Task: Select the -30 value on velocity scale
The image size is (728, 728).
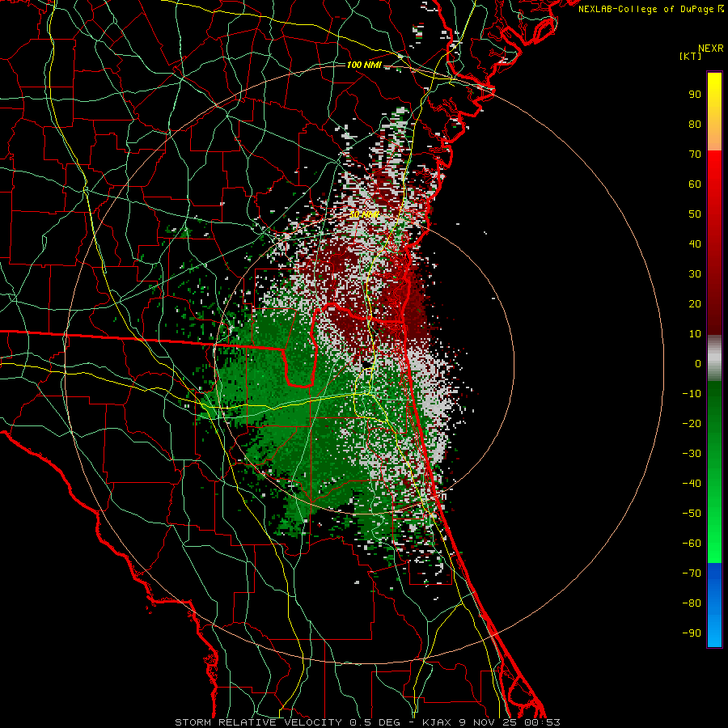Action: click(692, 454)
